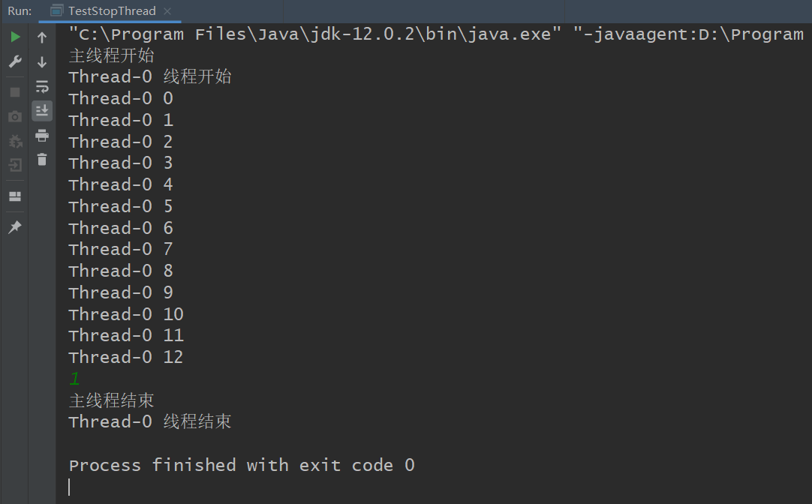Click the restore layout icon
Viewport: 812px width, 504px height.
tap(15, 196)
